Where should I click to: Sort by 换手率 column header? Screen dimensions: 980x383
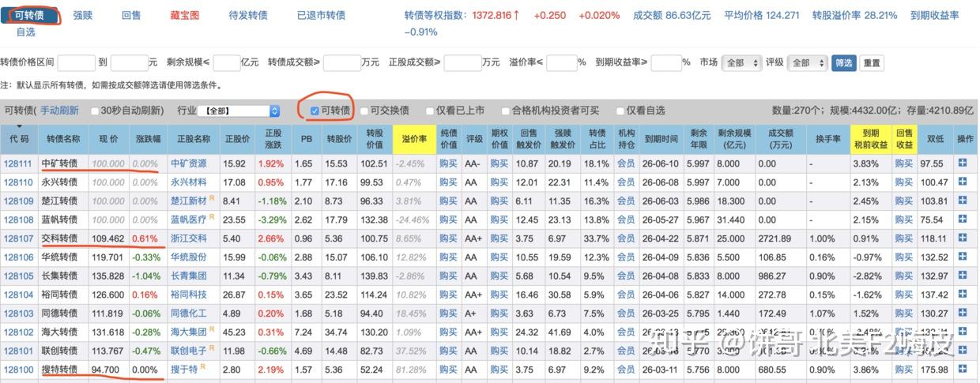click(827, 139)
